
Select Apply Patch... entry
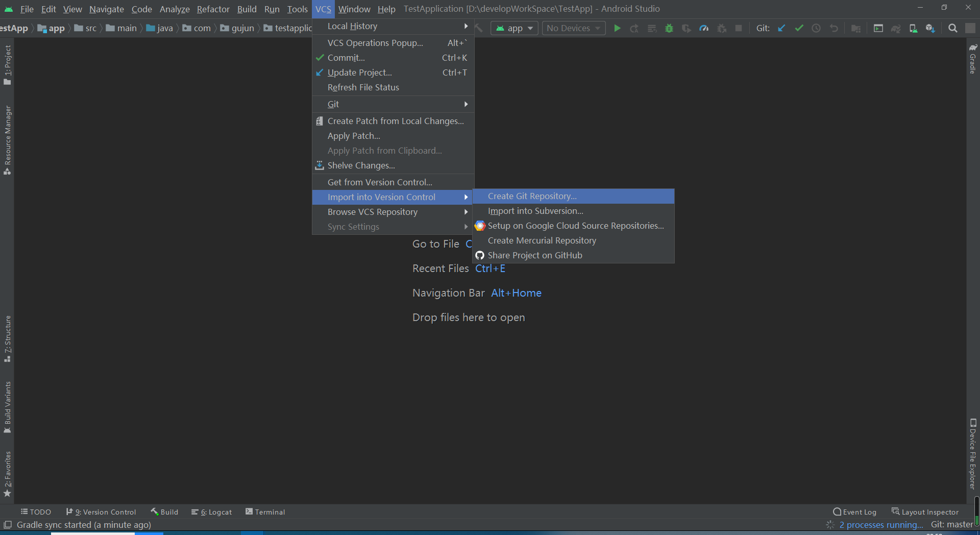pos(393,136)
